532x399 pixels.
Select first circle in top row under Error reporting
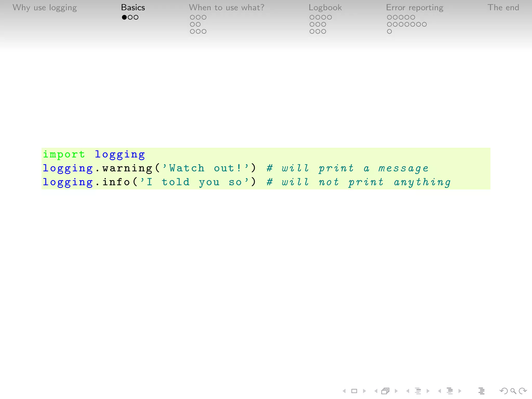click(389, 17)
